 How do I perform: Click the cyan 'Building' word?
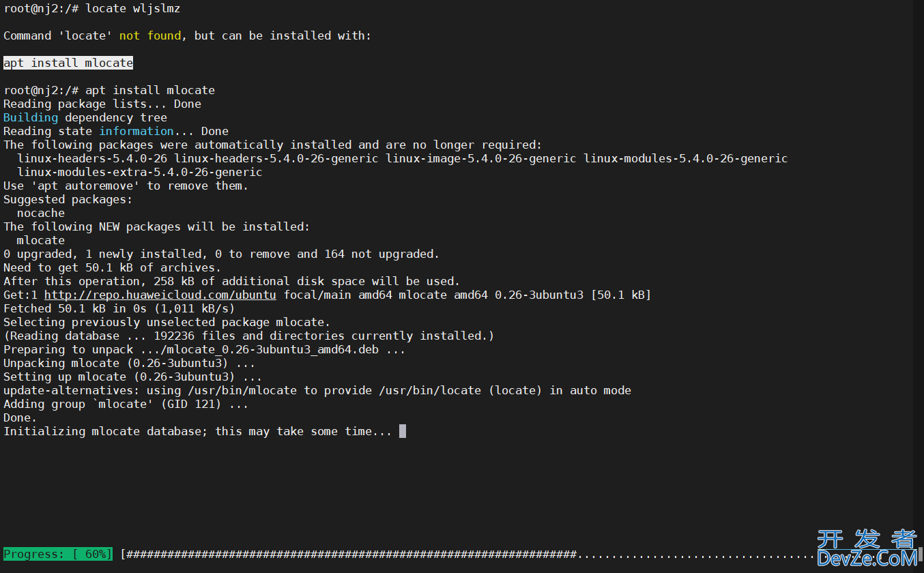click(x=31, y=117)
